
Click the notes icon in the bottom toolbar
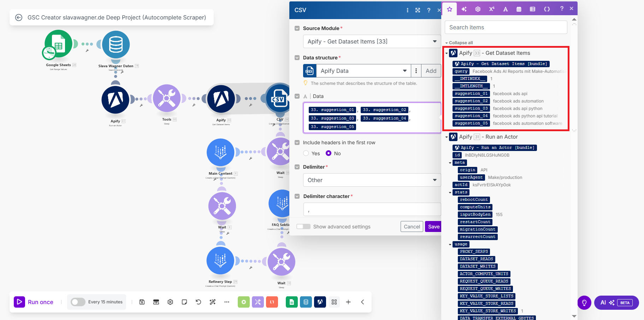pyautogui.click(x=184, y=302)
